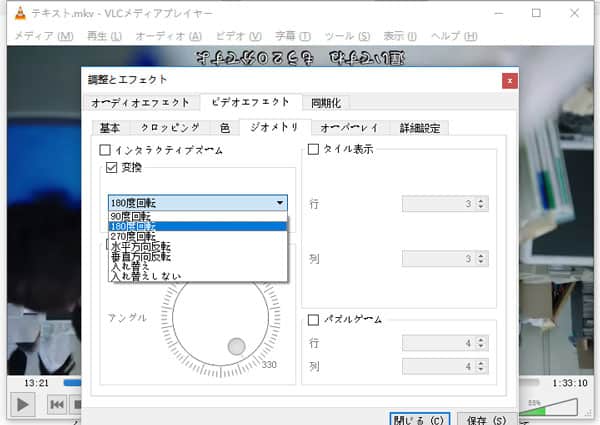Viewport: 600px width, 425px height.
Task: Select 270度回転 from the dropdown list
Action: coord(198,236)
